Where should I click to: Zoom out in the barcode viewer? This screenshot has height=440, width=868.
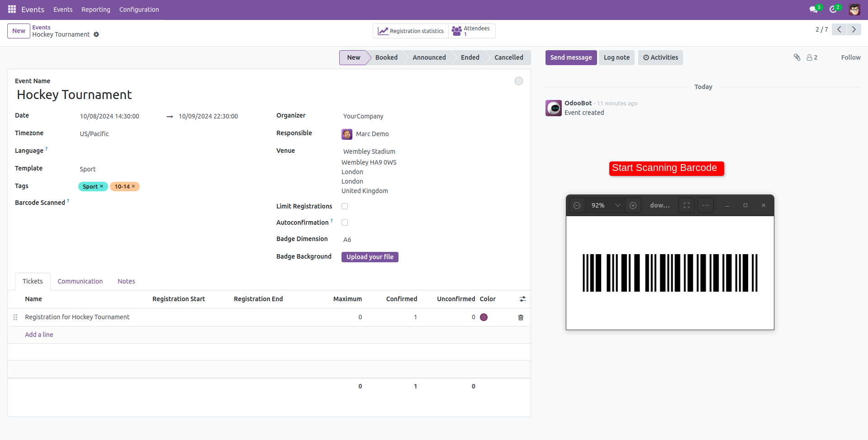point(577,205)
